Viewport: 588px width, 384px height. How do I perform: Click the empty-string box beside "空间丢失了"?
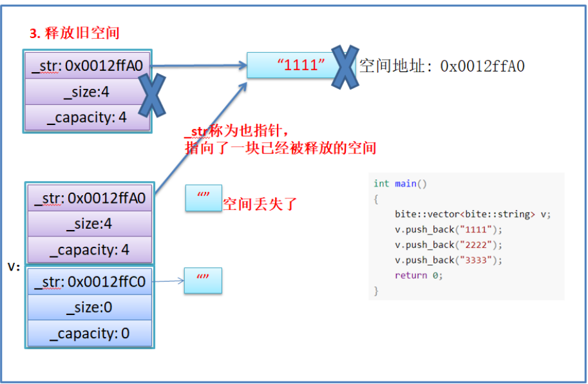204,198
